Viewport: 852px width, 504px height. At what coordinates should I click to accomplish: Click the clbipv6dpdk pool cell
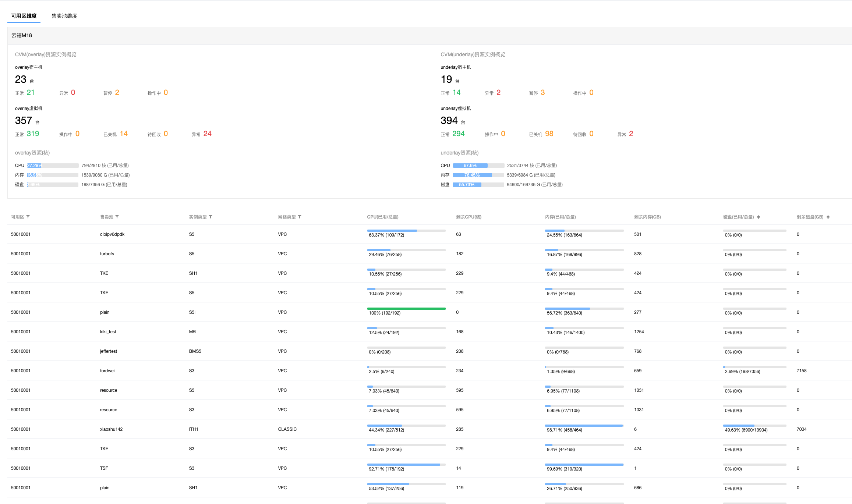coord(112,234)
